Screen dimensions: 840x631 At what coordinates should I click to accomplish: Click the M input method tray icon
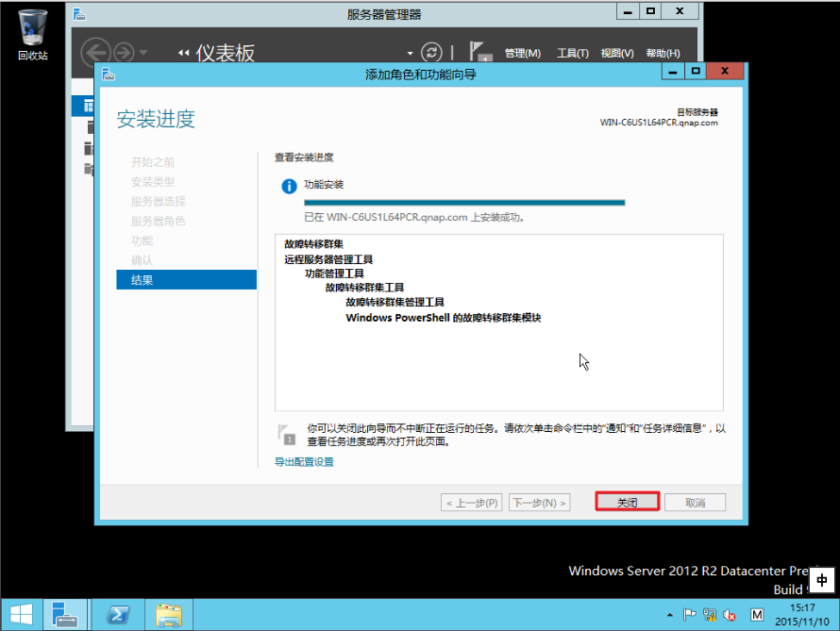tap(756, 615)
